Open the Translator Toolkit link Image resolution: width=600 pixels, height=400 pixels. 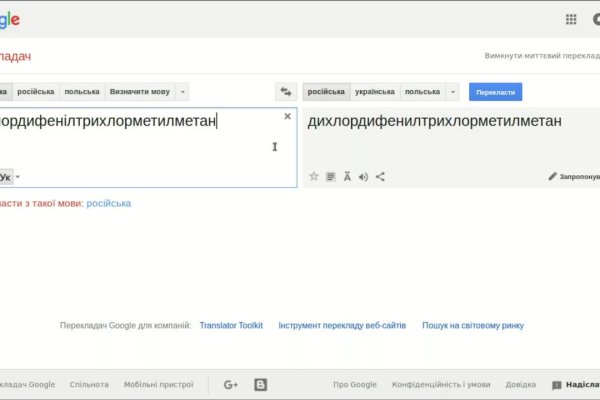point(231,325)
